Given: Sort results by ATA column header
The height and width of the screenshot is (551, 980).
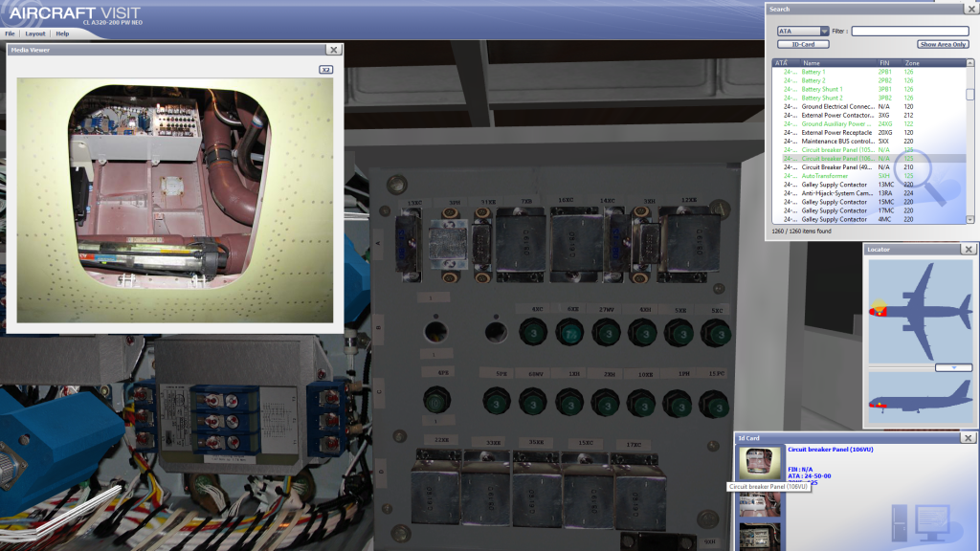Looking at the screenshot, I should pos(786,63).
